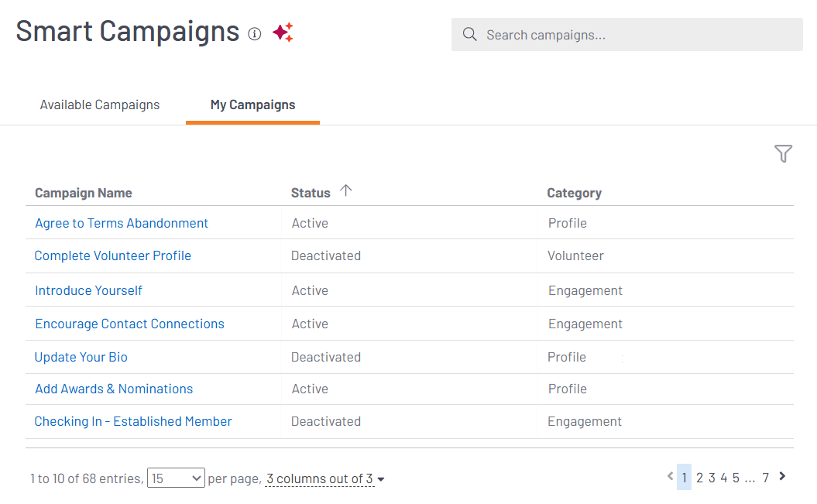Image resolution: width=817 pixels, height=504 pixels.
Task: Open the Complete Volunteer Profile campaign
Action: 112,255
